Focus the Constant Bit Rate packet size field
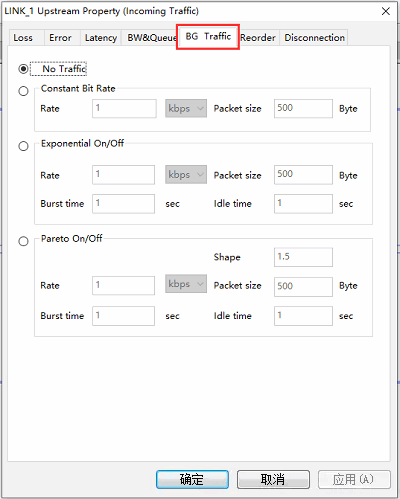The height and width of the screenshot is (499, 400). pyautogui.click(x=303, y=108)
